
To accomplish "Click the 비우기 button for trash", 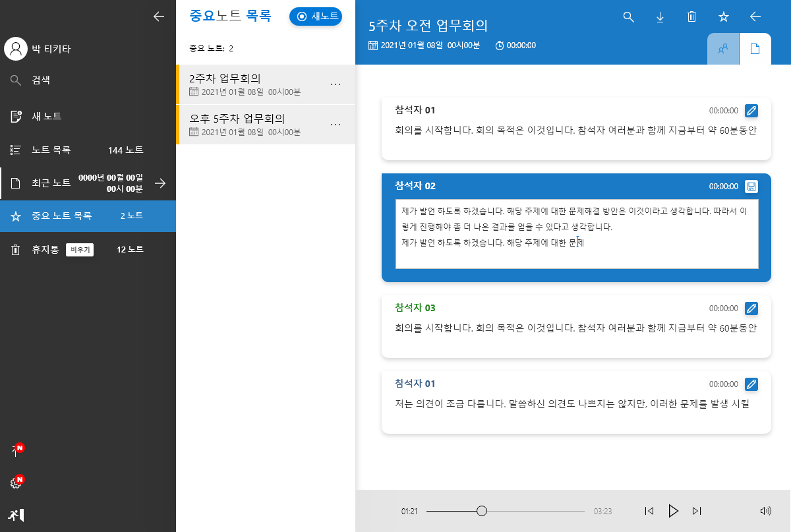I will click(x=80, y=250).
